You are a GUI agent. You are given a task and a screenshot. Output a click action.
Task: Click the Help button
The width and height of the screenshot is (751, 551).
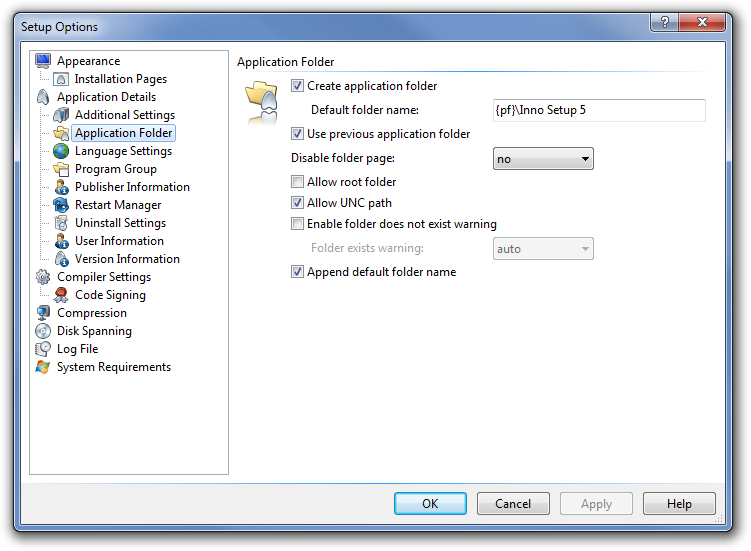click(x=679, y=503)
